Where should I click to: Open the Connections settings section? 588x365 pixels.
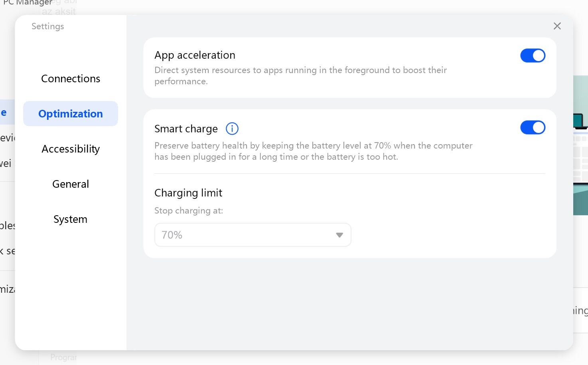coord(71,79)
